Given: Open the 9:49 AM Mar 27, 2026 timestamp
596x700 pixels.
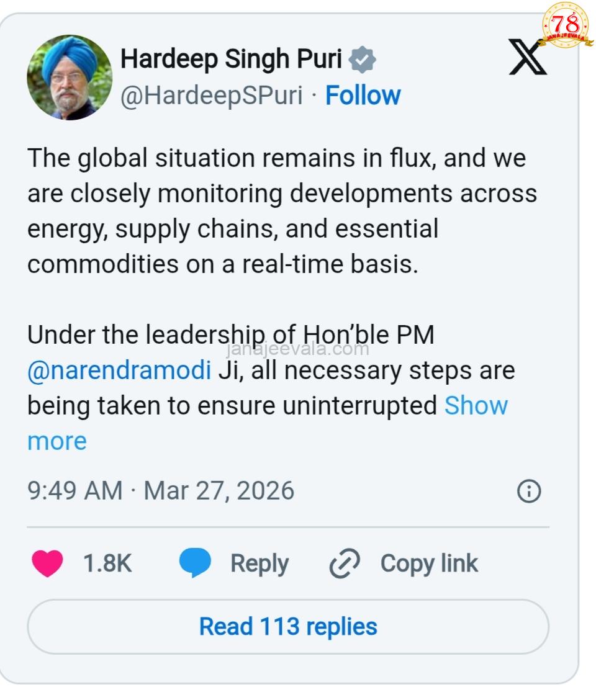Looking at the screenshot, I should [161, 491].
